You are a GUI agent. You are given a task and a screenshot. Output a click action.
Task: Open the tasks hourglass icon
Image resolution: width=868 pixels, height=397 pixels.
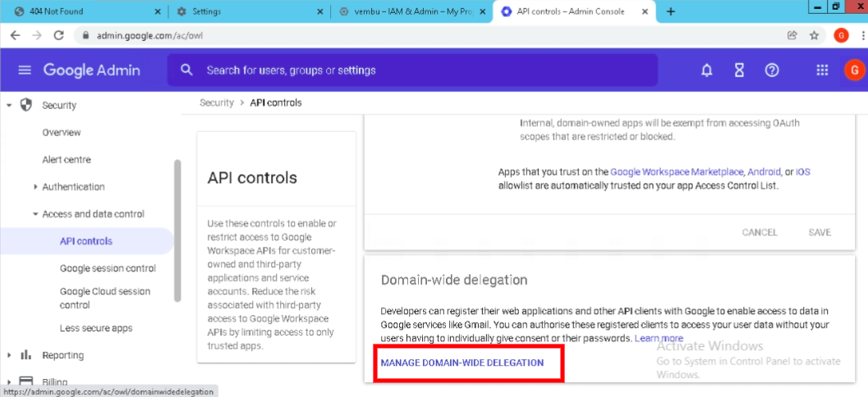point(739,71)
